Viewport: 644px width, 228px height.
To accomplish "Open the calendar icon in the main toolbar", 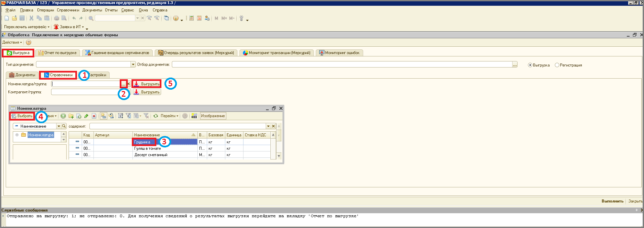I will click(x=199, y=18).
